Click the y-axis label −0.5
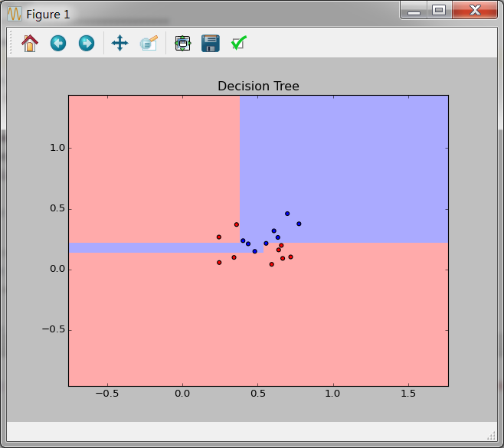This screenshot has width=504, height=448. (x=54, y=329)
